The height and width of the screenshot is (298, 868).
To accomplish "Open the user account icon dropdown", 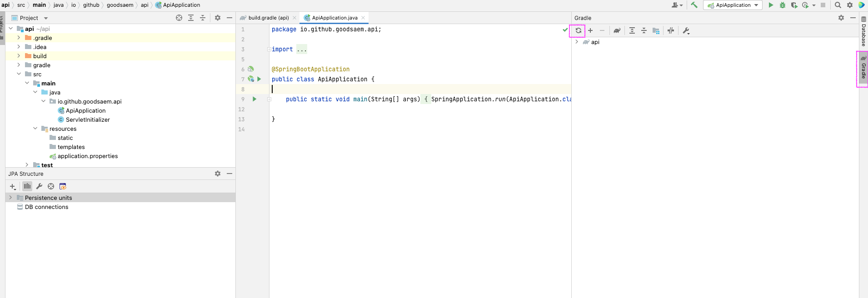I will (677, 5).
